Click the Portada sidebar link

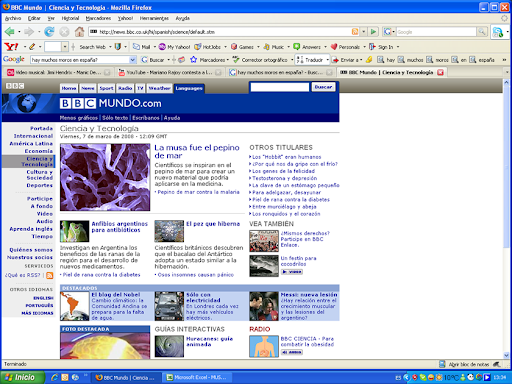pos(41,128)
